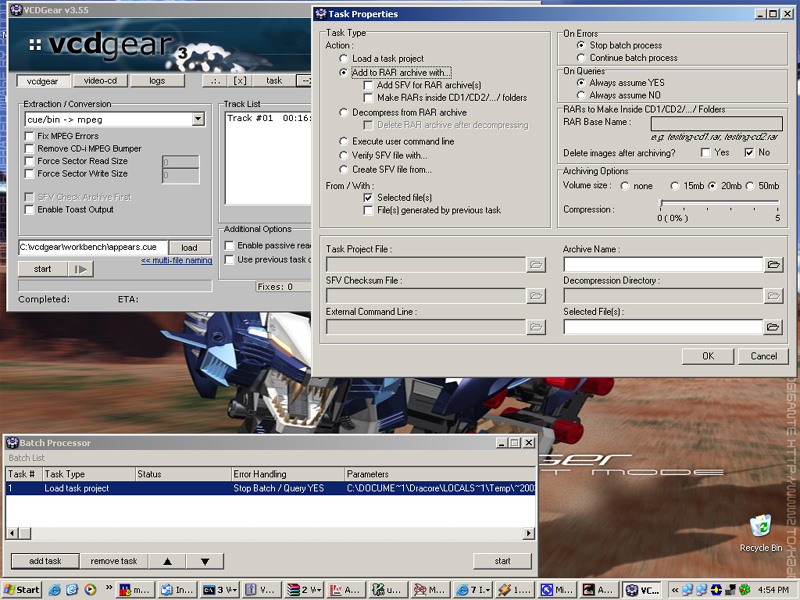Browse for External Command Line folder icon
This screenshot has height=600, width=800.
coord(536,327)
